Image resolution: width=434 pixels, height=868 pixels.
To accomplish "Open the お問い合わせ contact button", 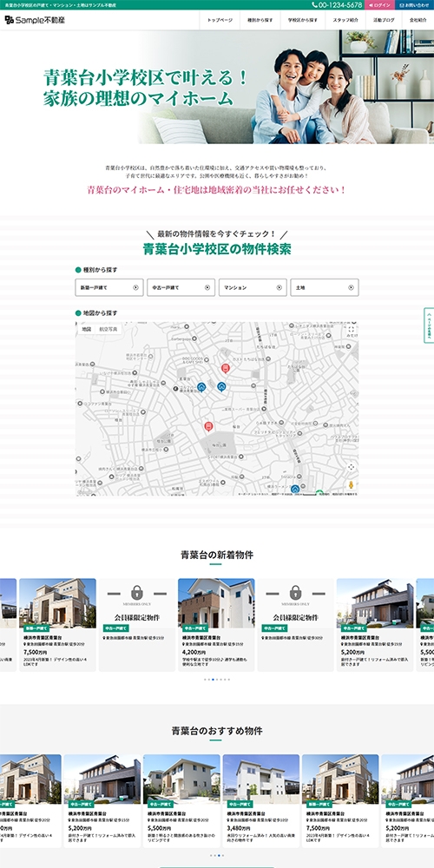I will 415,5.
